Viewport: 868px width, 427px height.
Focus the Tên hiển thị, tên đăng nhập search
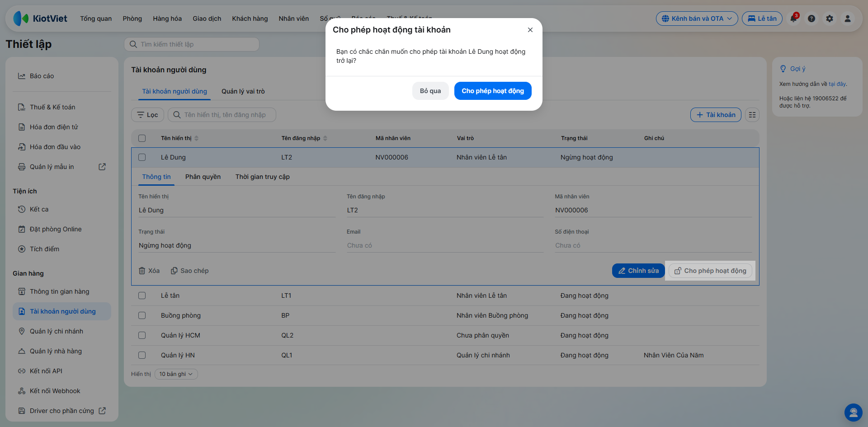pos(222,115)
